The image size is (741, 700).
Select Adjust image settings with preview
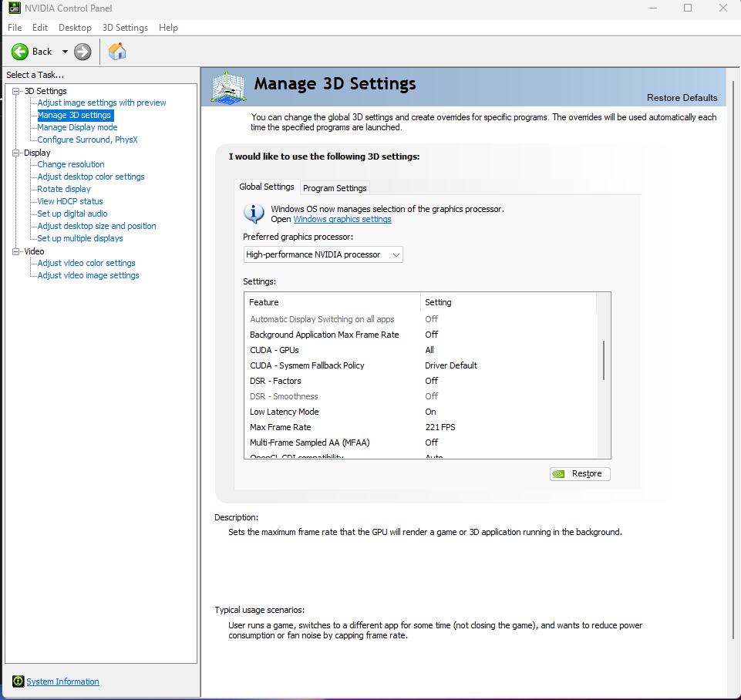pos(102,103)
